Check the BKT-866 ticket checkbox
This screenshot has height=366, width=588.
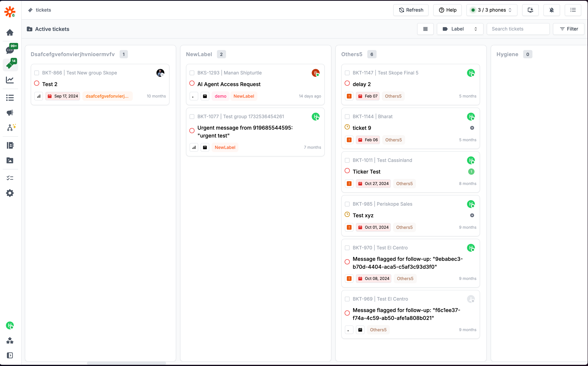pos(37,73)
